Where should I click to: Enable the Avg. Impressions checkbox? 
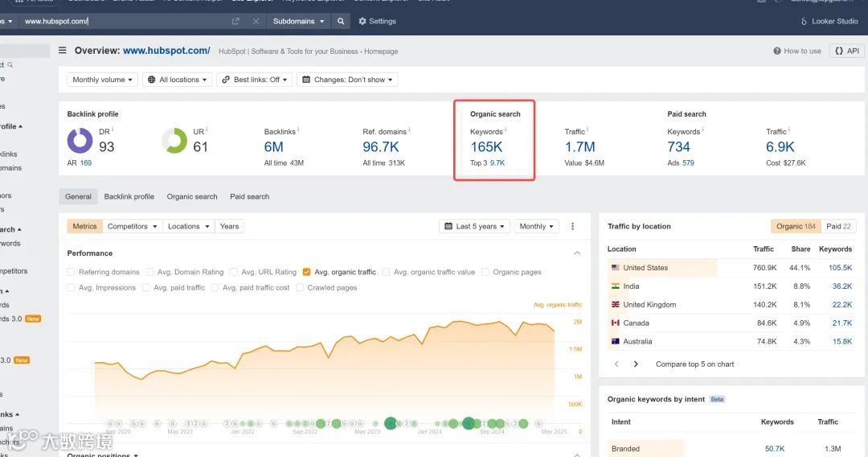coord(71,287)
